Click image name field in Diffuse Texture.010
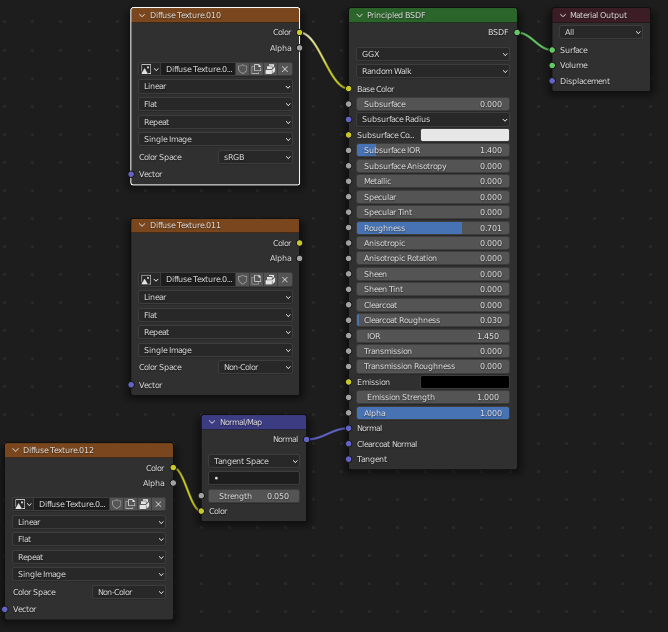Viewport: 668px width, 632px height. tap(199, 69)
